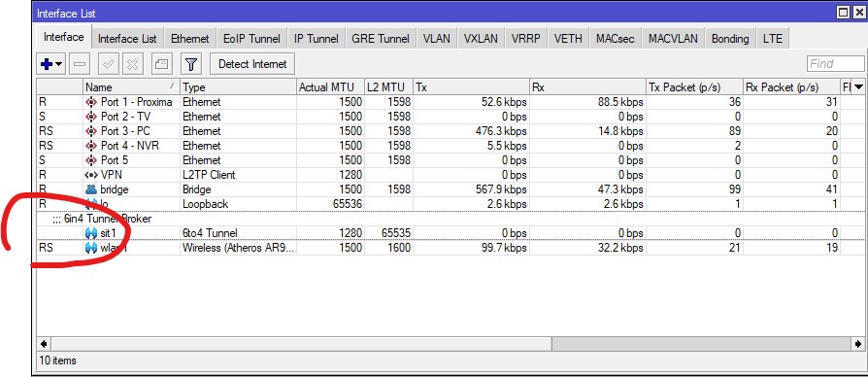Open the VXLAN tab
Viewport: 868px width, 377px height.
pyautogui.click(x=481, y=39)
